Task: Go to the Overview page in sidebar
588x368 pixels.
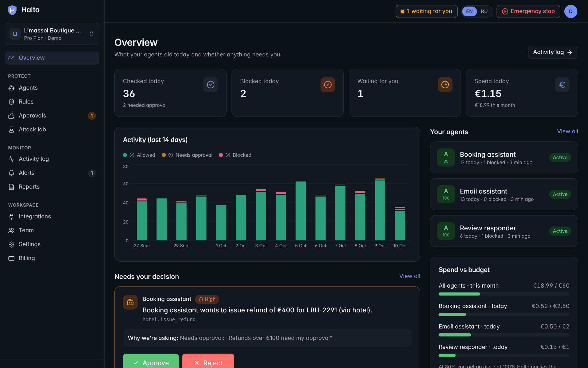Action: coord(52,58)
